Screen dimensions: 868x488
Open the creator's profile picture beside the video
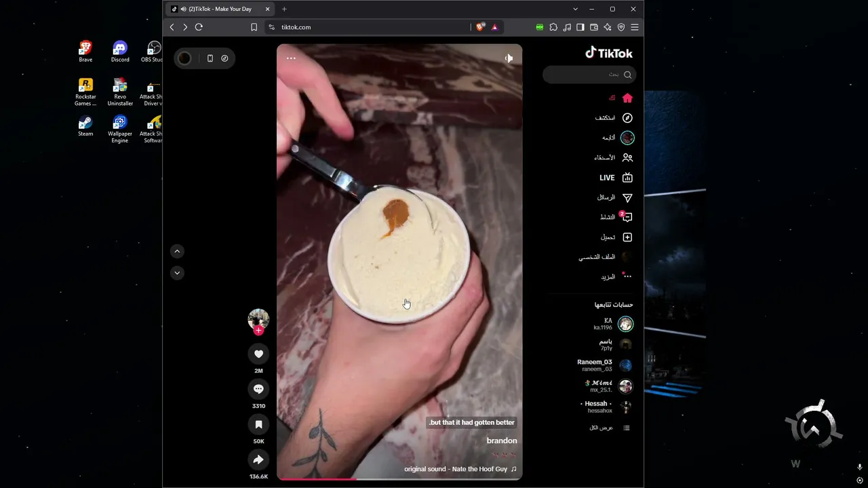[x=258, y=319]
